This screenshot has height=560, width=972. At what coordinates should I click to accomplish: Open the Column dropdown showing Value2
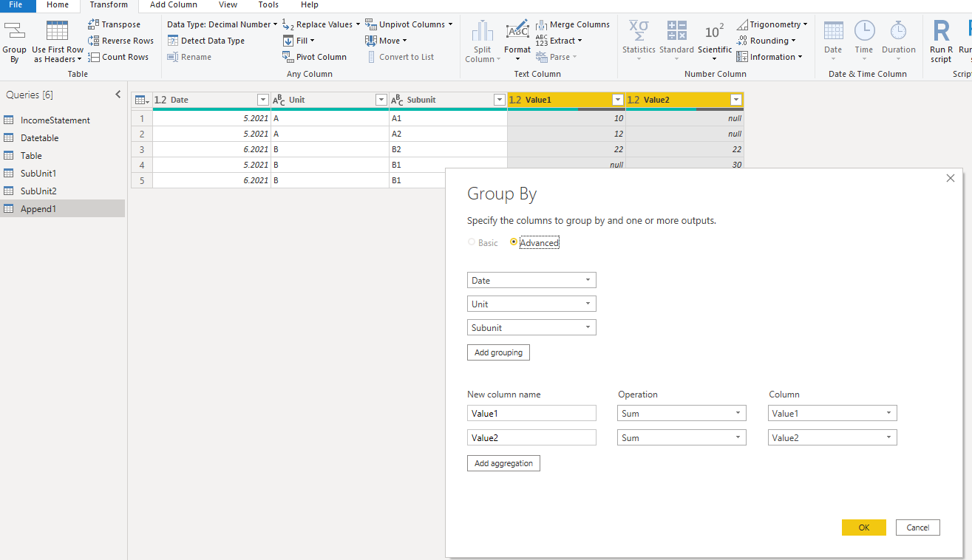click(x=832, y=437)
